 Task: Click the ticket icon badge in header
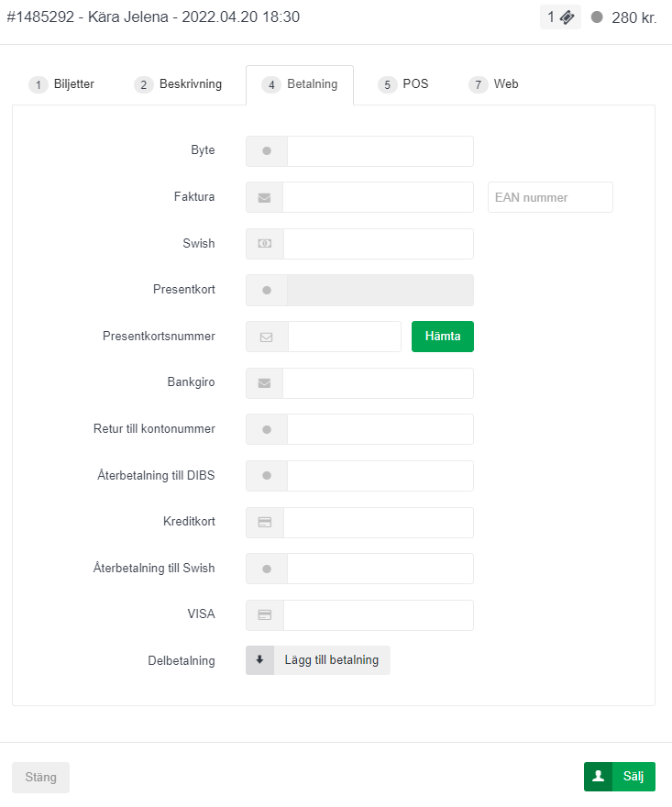pos(560,17)
